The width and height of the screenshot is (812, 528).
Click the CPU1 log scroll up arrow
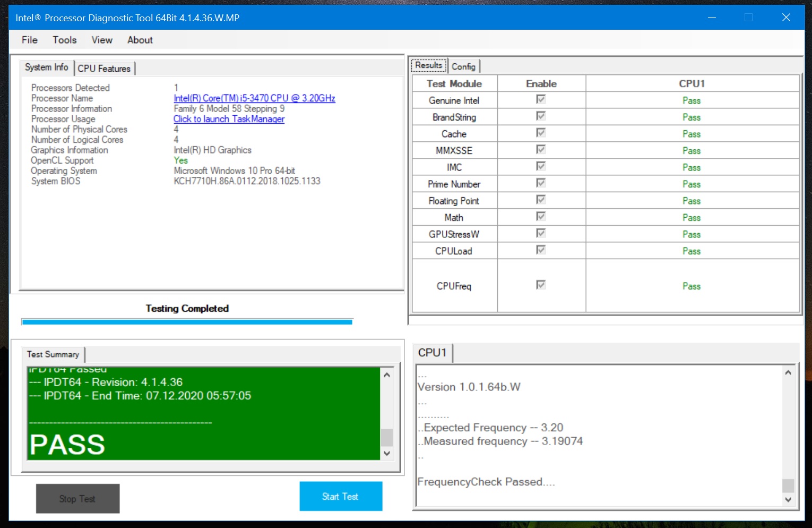tap(788, 373)
